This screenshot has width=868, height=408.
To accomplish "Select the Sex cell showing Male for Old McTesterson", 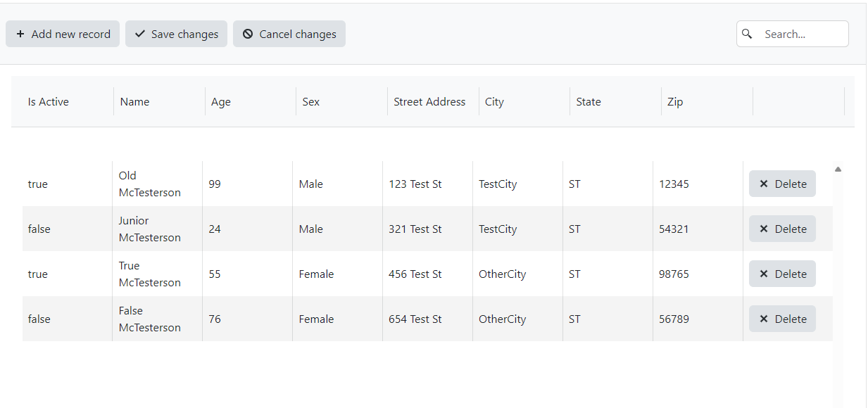I will (x=310, y=184).
